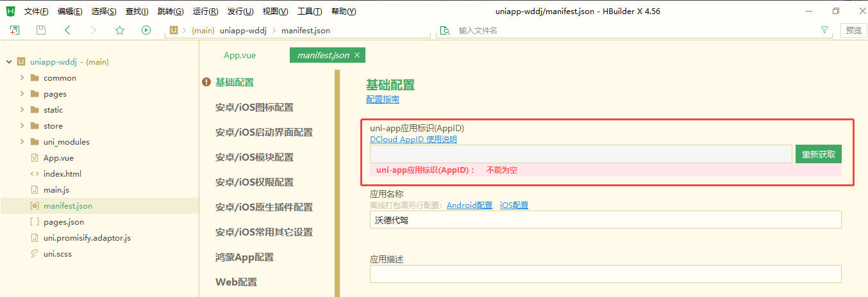Open the 工具(T) menu
The image size is (868, 297).
[310, 12]
